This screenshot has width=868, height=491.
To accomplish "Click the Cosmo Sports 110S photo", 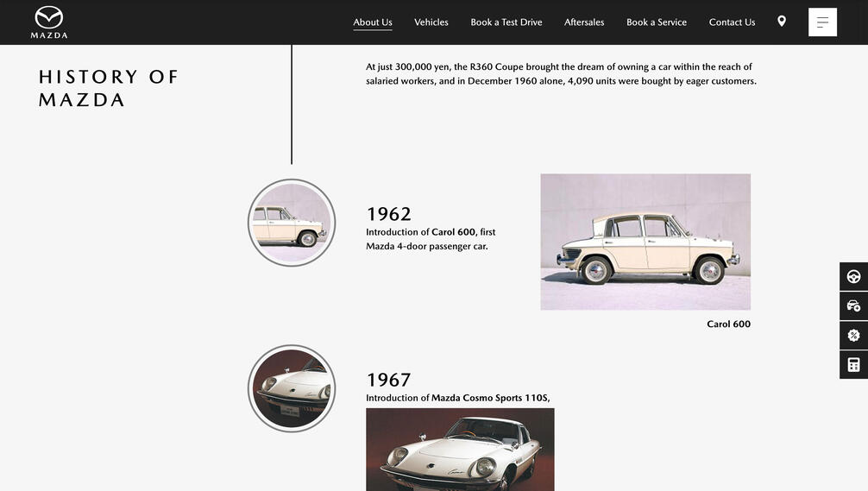I will click(460, 450).
